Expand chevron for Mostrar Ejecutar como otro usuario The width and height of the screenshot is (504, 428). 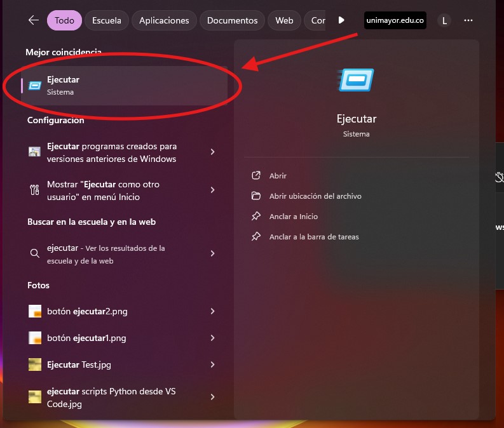pos(212,190)
